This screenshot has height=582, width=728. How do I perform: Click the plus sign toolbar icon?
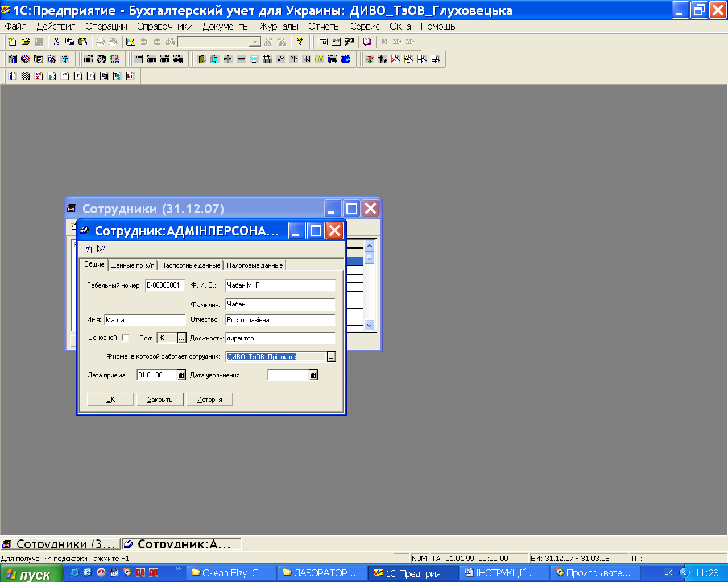pyautogui.click(x=227, y=59)
